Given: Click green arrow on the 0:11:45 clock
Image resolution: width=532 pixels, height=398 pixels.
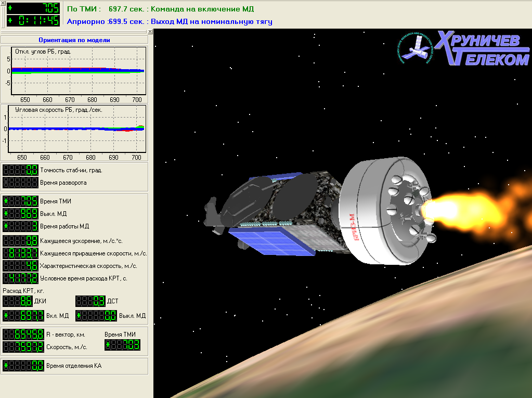Looking at the screenshot, I should [x=10, y=21].
